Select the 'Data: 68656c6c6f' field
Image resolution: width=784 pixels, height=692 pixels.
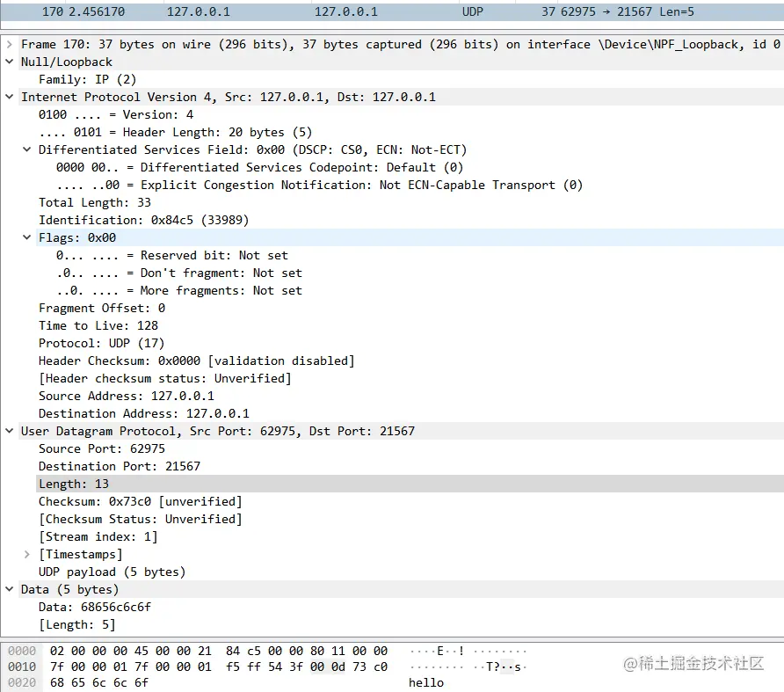[95, 608]
